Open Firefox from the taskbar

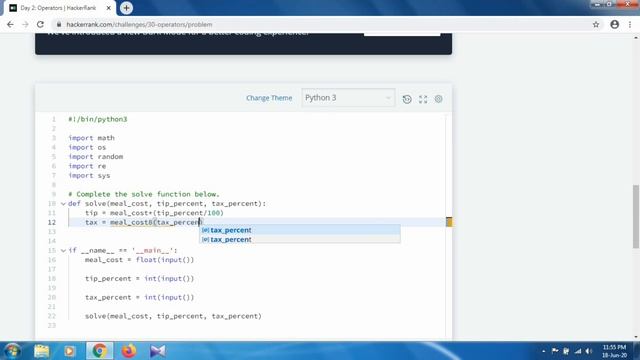[x=129, y=351]
